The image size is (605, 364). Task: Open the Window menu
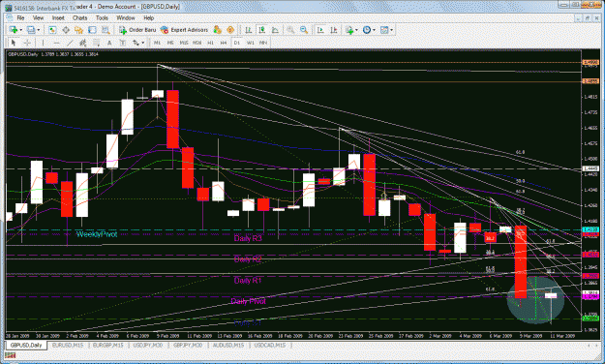pyautogui.click(x=126, y=17)
